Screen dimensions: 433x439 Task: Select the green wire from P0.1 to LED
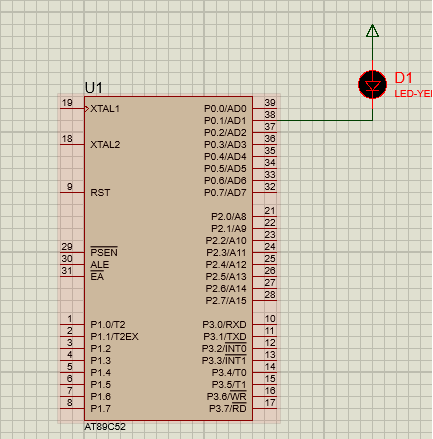325,120
